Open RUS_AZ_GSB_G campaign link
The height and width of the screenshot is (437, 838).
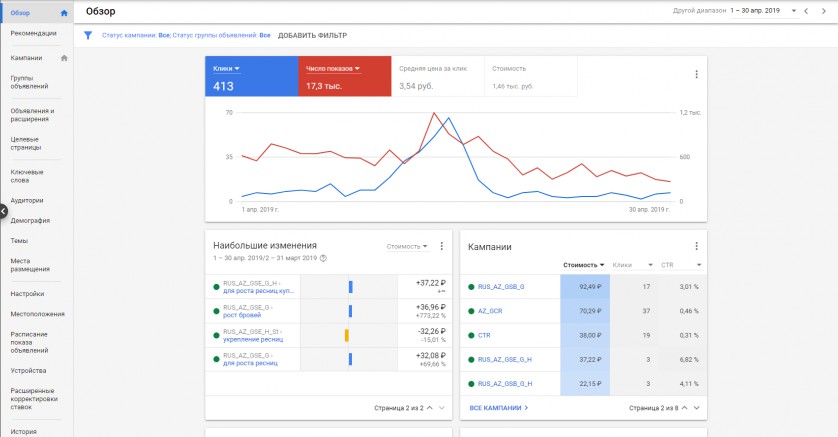501,287
